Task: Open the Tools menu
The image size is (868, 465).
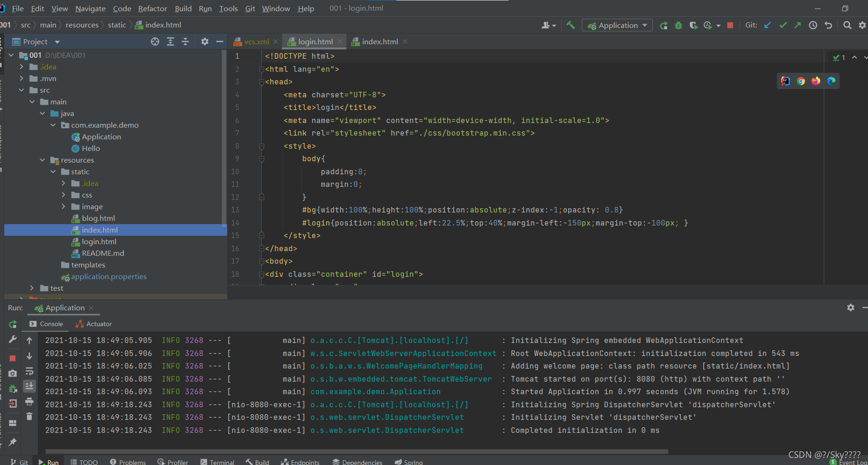Action: point(228,8)
